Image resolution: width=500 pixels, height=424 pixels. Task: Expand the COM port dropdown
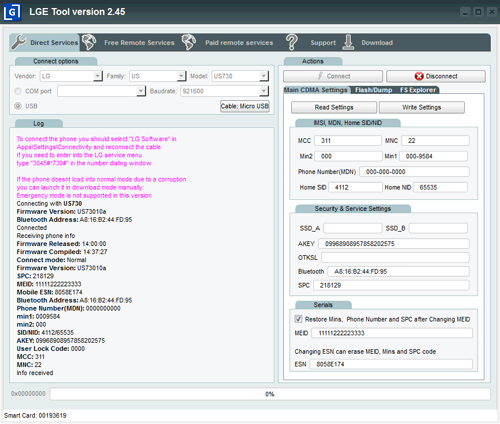coord(141,91)
